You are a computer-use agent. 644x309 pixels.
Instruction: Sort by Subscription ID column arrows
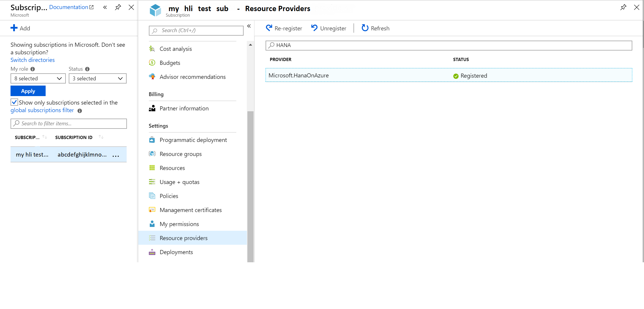coord(101,137)
